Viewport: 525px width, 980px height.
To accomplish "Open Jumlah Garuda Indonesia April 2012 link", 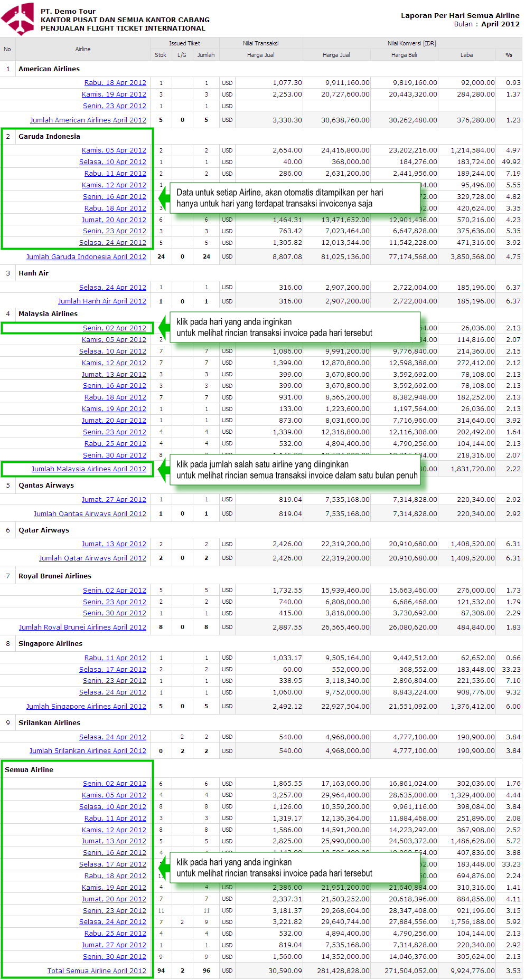I will pos(86,257).
